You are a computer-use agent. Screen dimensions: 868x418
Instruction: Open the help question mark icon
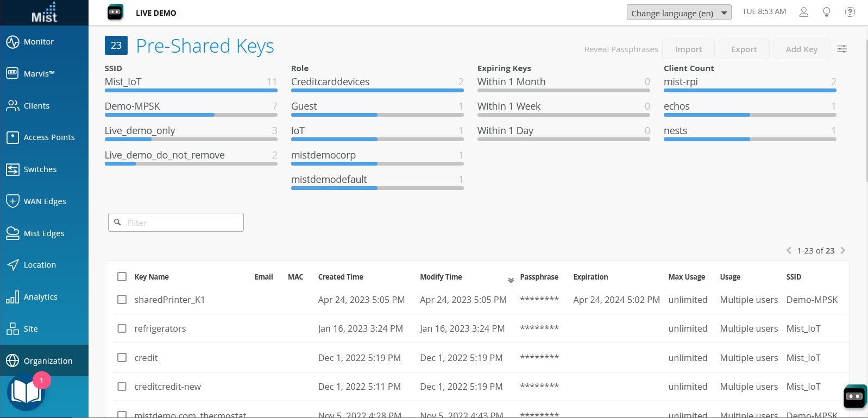point(850,12)
